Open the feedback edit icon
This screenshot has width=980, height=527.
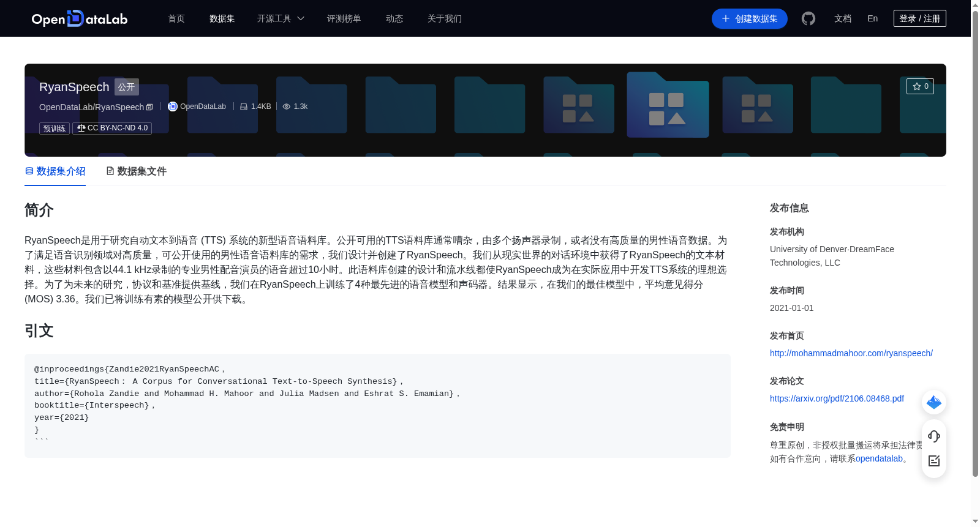(934, 461)
